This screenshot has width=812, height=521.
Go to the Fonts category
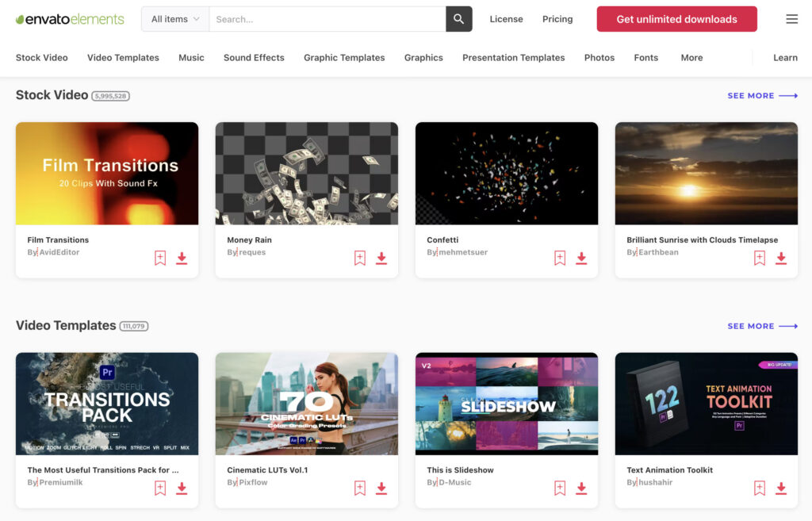point(645,57)
